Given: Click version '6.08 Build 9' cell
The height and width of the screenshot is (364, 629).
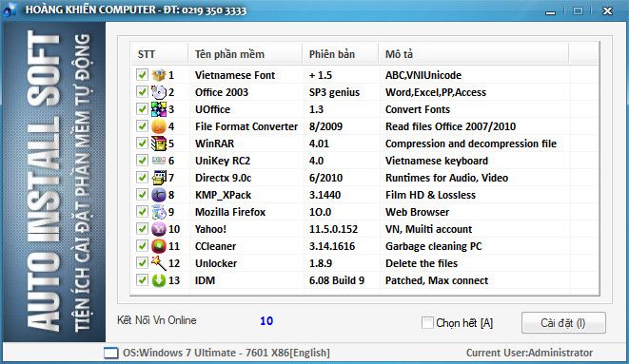Looking at the screenshot, I should [337, 280].
